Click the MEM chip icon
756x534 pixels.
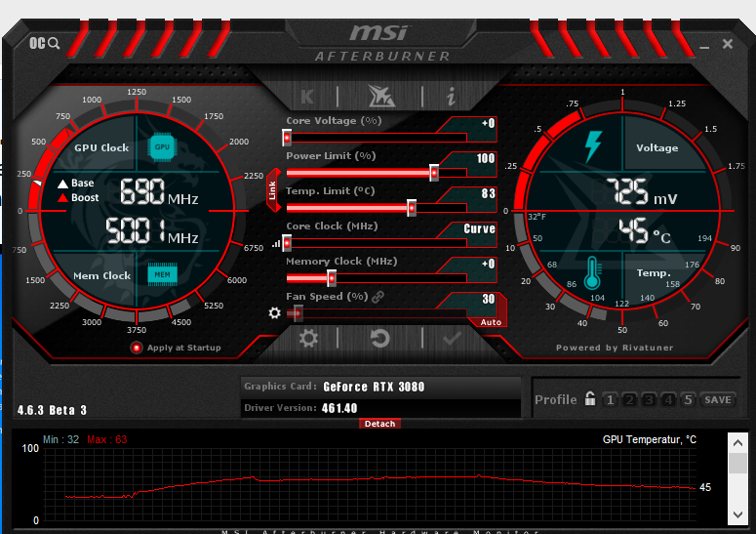click(x=162, y=274)
